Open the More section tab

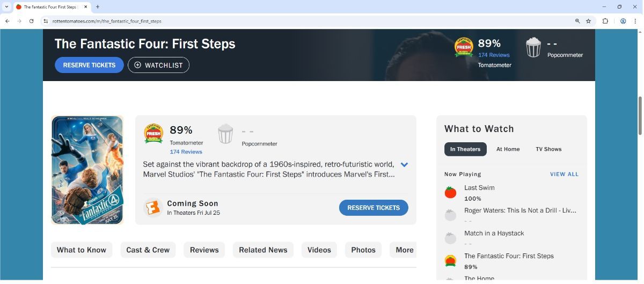[404, 250]
